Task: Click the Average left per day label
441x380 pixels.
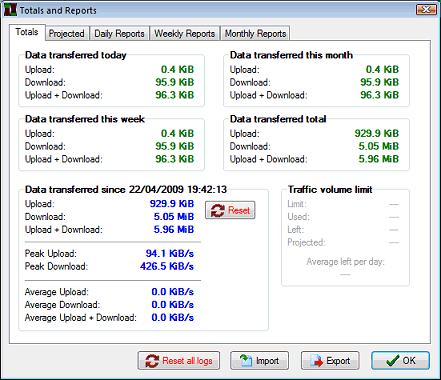Action: coord(345,262)
